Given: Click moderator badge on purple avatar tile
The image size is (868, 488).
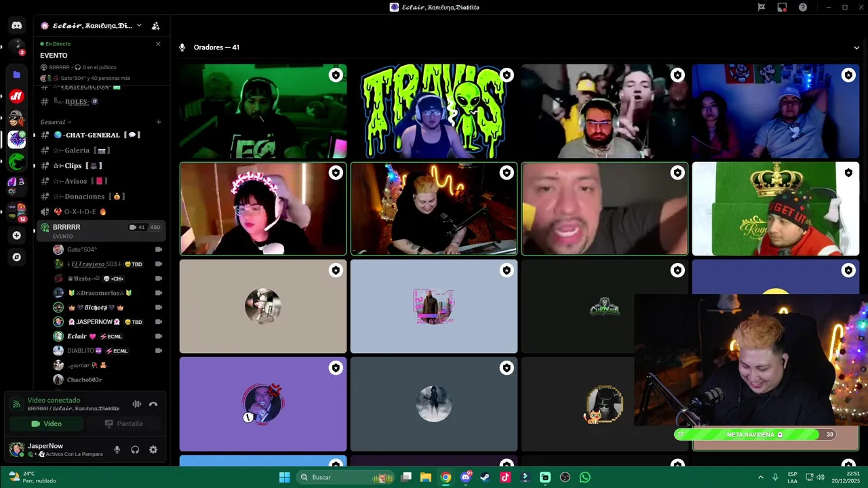Looking at the screenshot, I should pos(336,368).
